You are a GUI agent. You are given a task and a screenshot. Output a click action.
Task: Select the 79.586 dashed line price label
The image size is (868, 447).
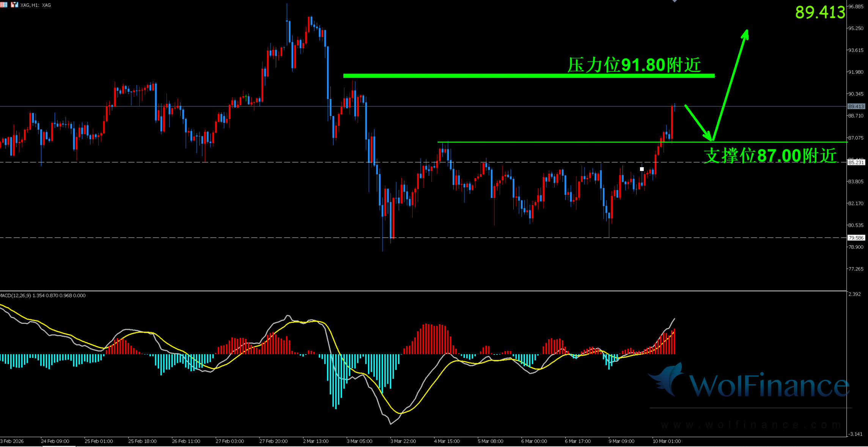(856, 238)
